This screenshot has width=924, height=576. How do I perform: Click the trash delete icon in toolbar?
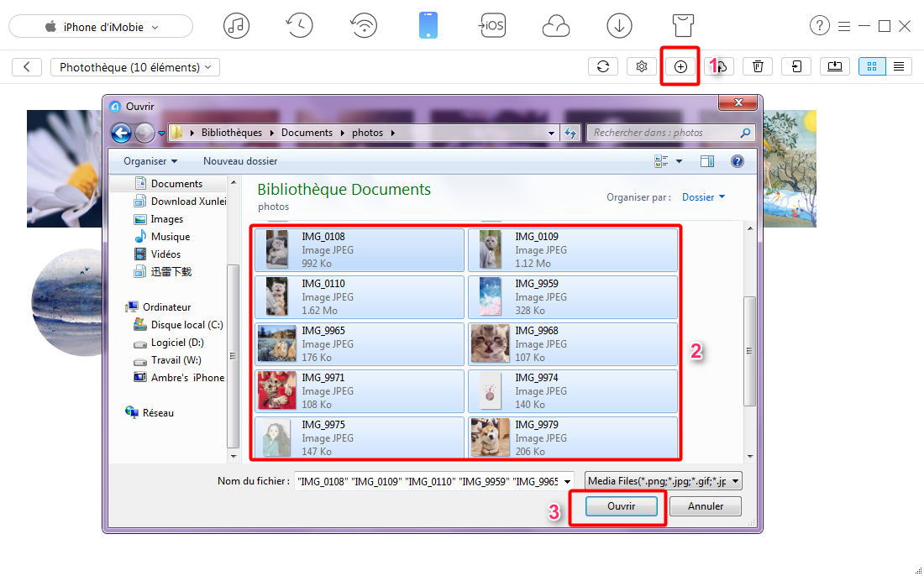click(x=758, y=66)
